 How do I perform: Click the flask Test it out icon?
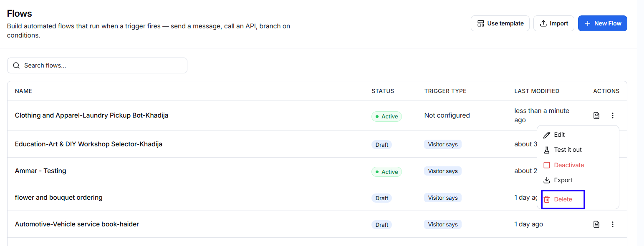(547, 150)
